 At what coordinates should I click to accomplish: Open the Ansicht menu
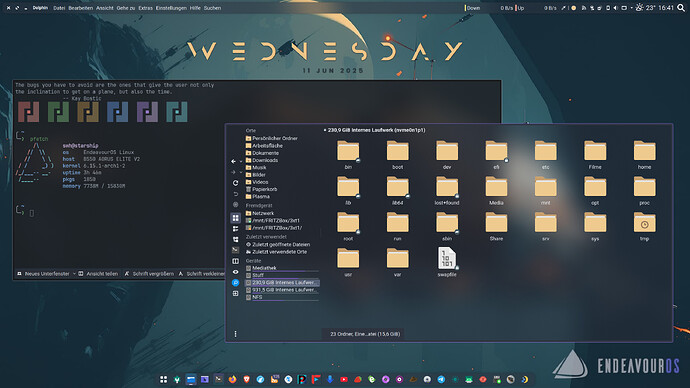(105, 8)
